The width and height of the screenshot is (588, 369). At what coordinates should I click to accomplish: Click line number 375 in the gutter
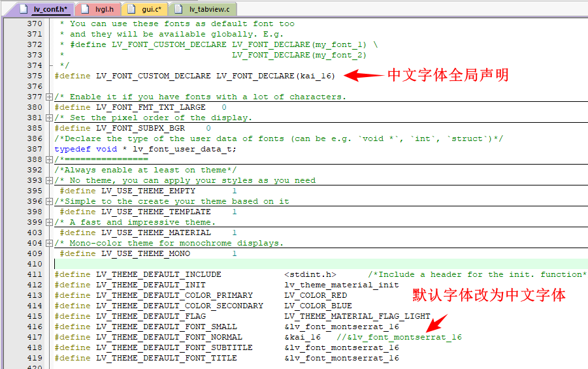click(x=35, y=76)
